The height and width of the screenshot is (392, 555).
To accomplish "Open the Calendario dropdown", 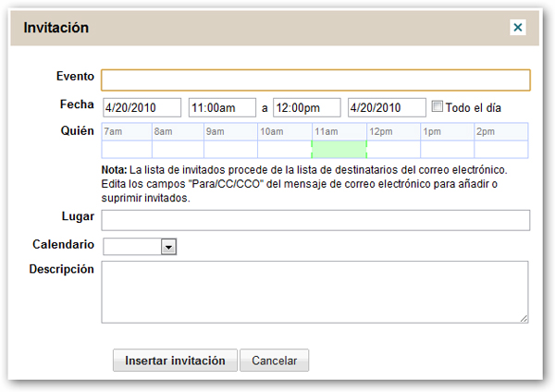I will (x=168, y=247).
